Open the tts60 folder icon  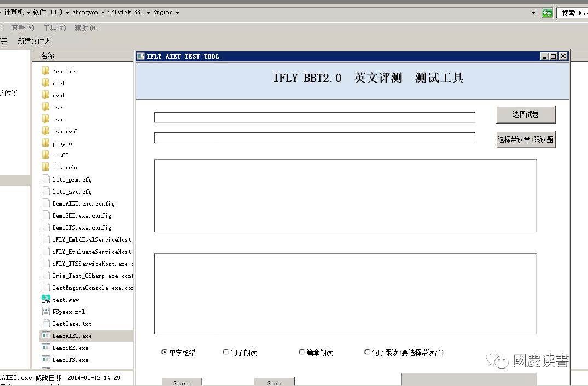click(46, 155)
